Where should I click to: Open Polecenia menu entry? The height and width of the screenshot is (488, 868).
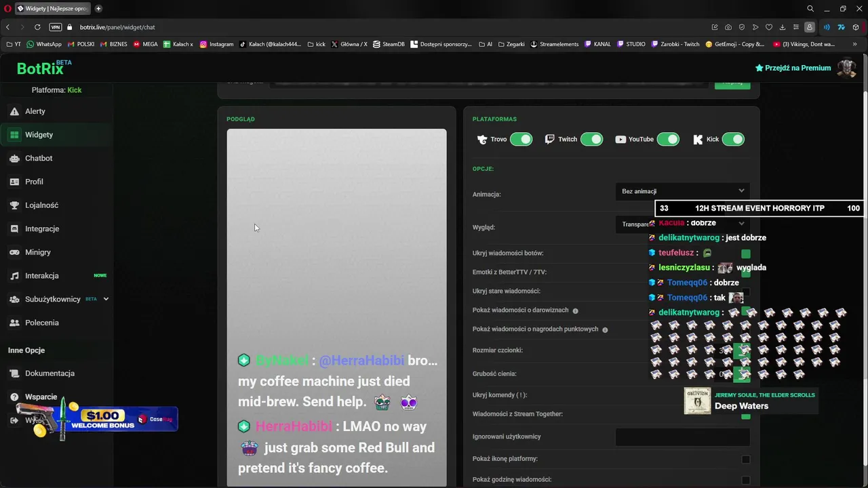tap(42, 323)
